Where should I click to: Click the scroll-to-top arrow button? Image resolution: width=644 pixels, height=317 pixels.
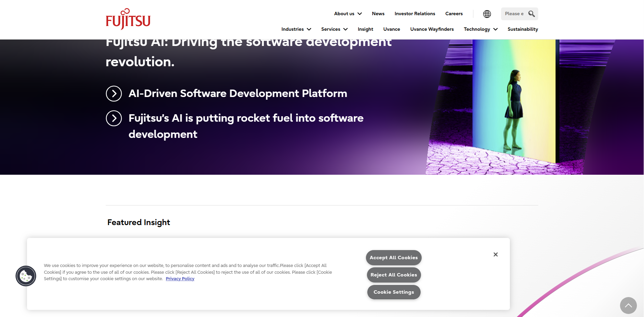(628, 306)
